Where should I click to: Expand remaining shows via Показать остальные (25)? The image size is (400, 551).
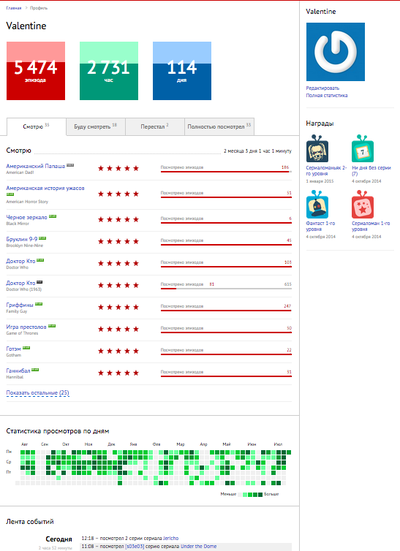(38, 393)
